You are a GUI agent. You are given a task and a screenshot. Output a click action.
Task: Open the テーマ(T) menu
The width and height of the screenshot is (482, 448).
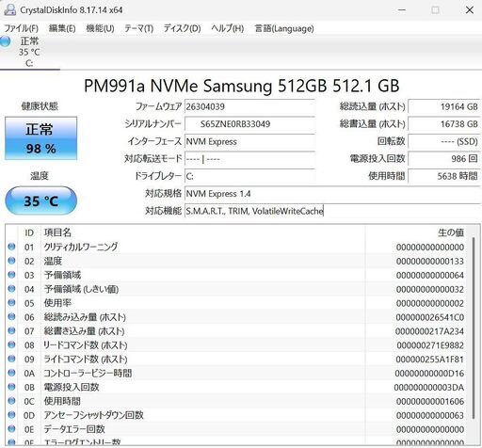point(138,28)
